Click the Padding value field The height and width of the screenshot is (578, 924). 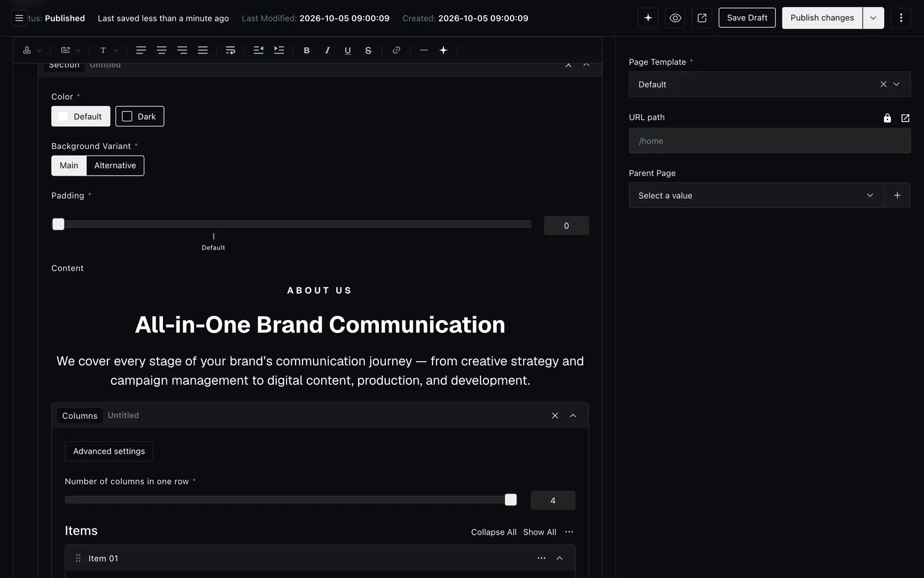pos(567,225)
